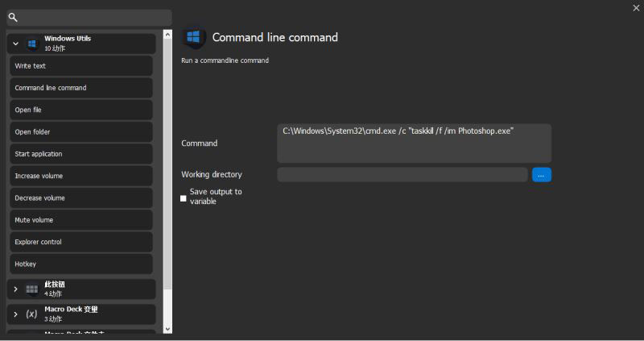Viewport: 644px width, 341px height.
Task: Expand the four-action keypad plugin group
Action: point(15,289)
